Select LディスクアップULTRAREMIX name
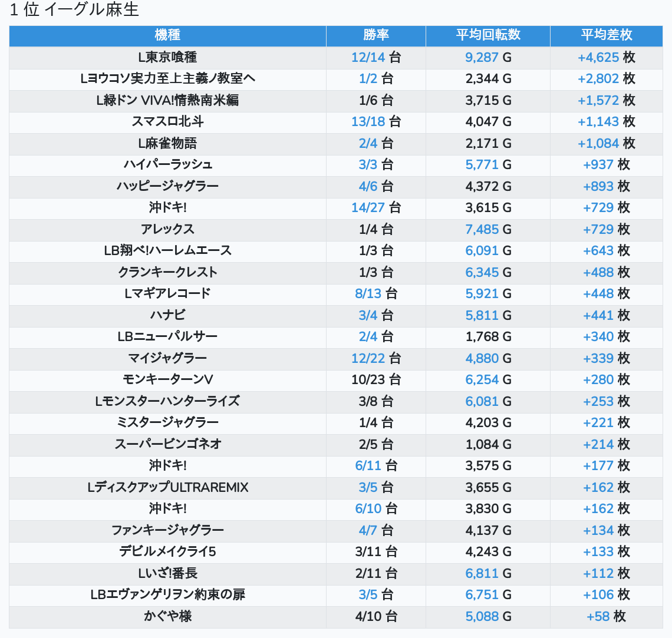The image size is (672, 638). [x=167, y=488]
